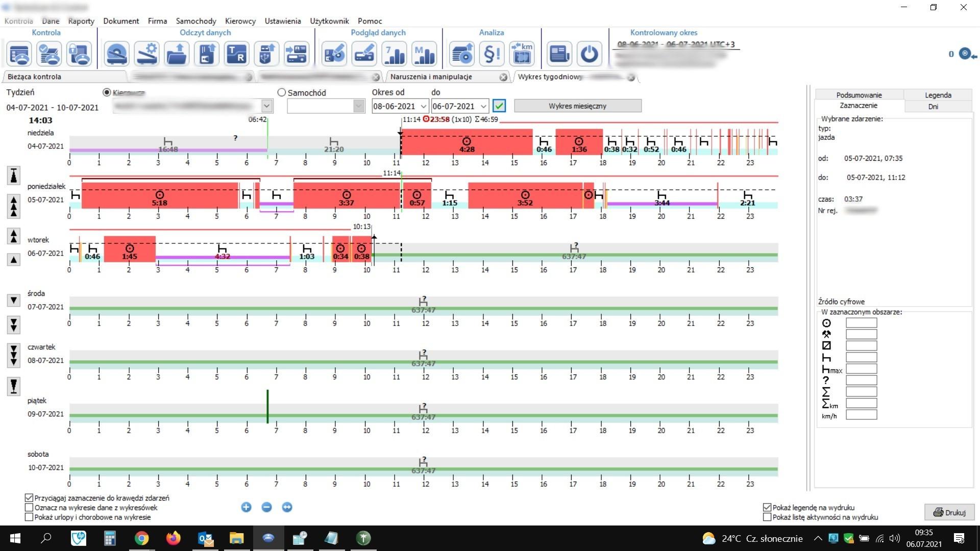This screenshot has width=980, height=551.
Task: Click the Drukuj print button
Action: (x=949, y=512)
